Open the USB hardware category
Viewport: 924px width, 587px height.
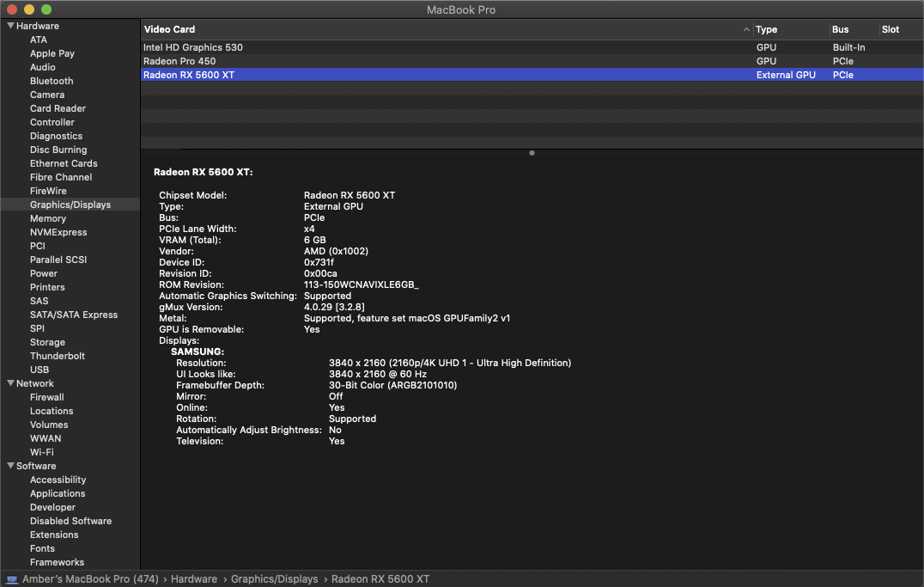click(40, 370)
